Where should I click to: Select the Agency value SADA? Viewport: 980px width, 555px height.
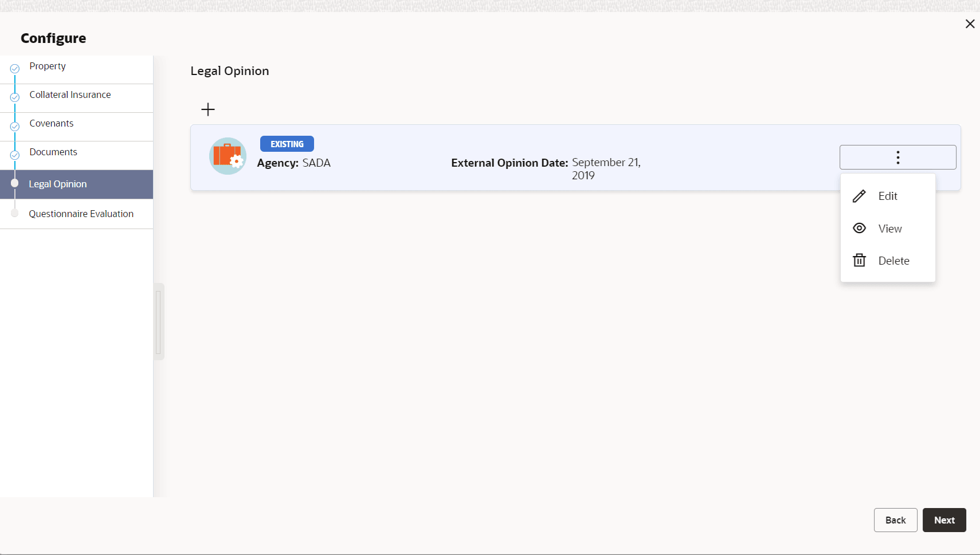click(x=316, y=163)
